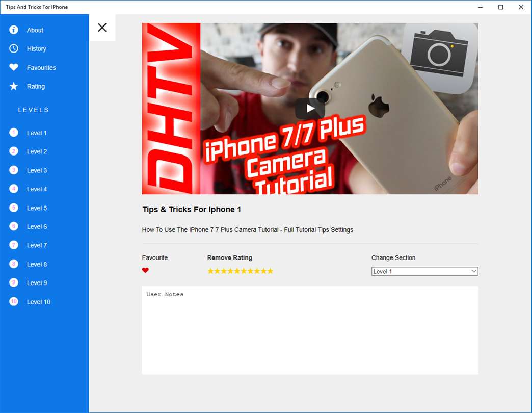The width and height of the screenshot is (532, 413).
Task: Open the About menu label
Action: pyautogui.click(x=35, y=30)
